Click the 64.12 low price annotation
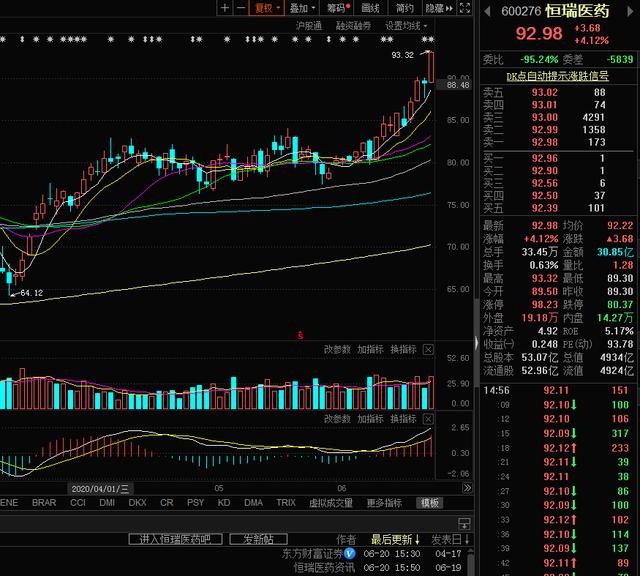This screenshot has height=576, width=640. coord(31,293)
